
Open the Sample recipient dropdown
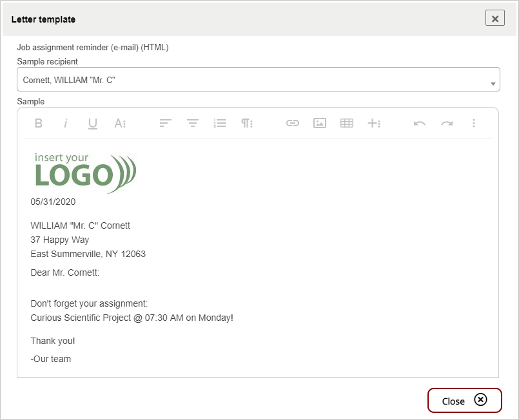pyautogui.click(x=258, y=80)
